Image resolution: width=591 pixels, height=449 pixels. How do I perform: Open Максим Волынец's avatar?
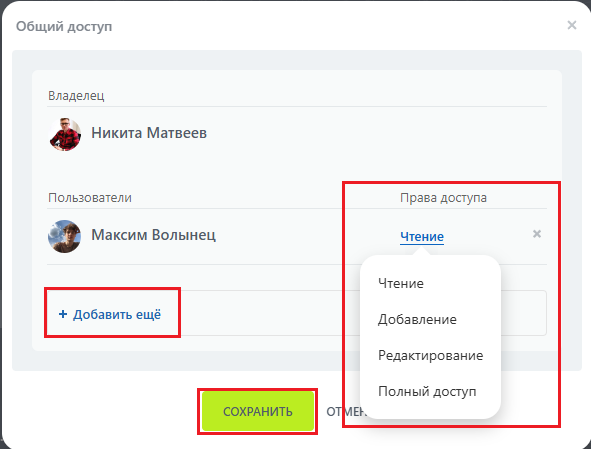coord(64,236)
